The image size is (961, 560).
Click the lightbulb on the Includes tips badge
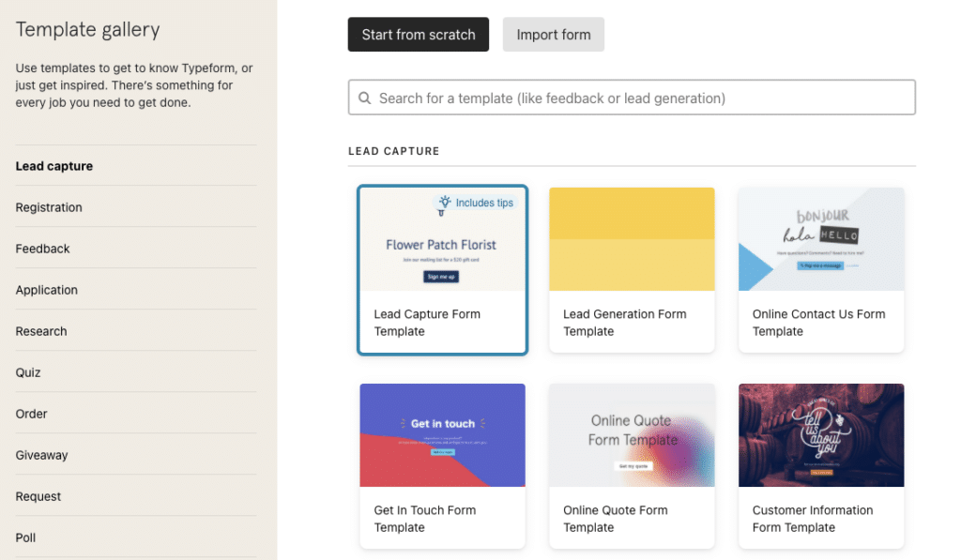[447, 203]
